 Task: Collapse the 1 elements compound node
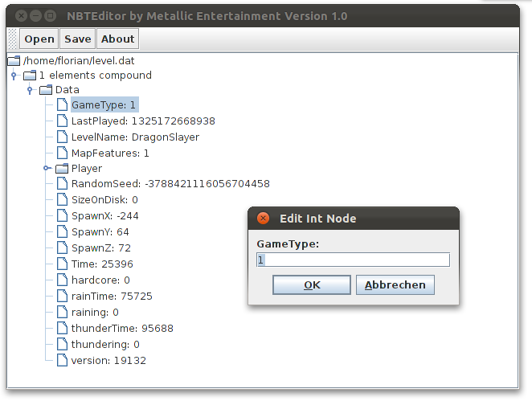coord(14,76)
